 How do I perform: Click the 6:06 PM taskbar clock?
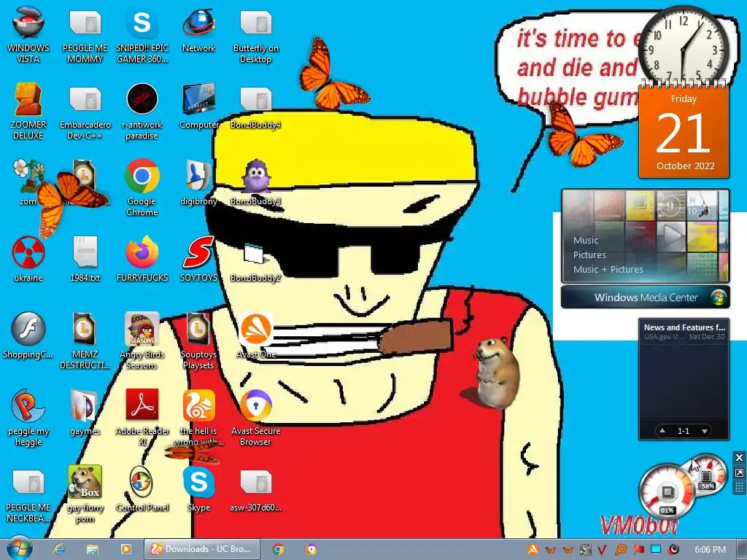[711, 550]
